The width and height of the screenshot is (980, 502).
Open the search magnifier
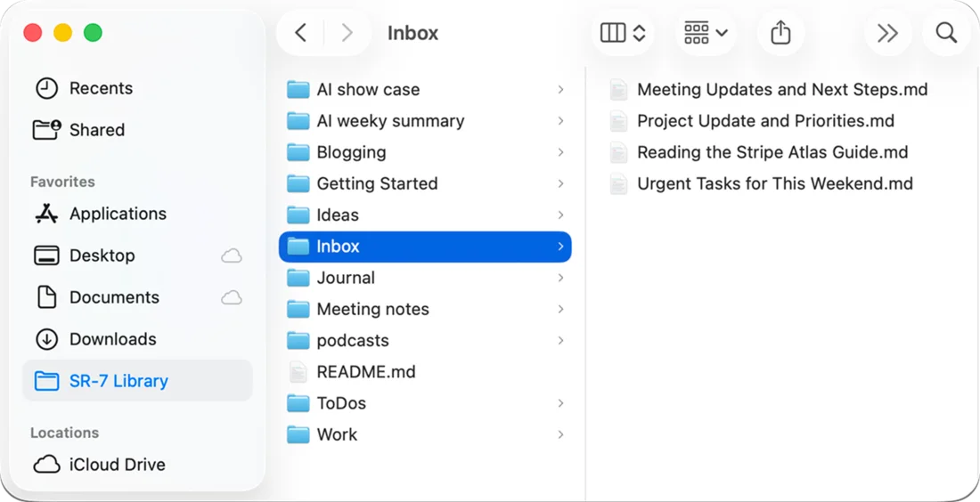[946, 32]
